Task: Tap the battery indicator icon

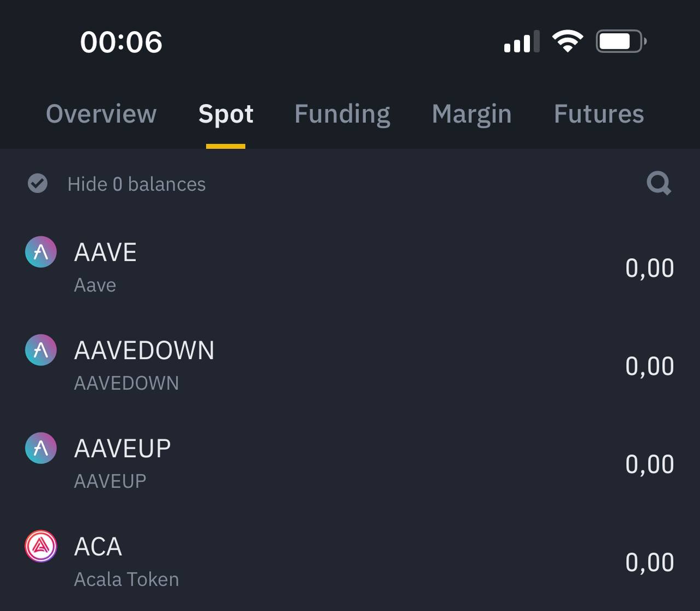Action: coord(621,42)
